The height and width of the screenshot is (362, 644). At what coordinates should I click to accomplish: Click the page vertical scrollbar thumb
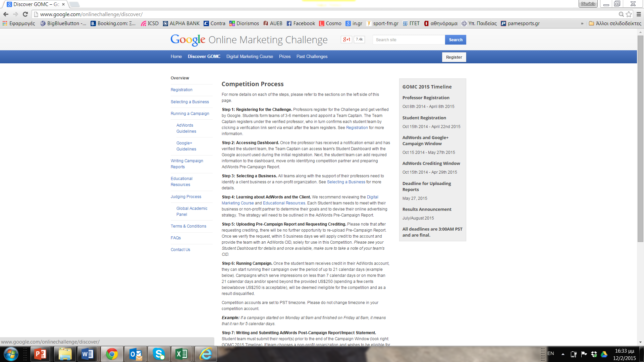pos(640,138)
